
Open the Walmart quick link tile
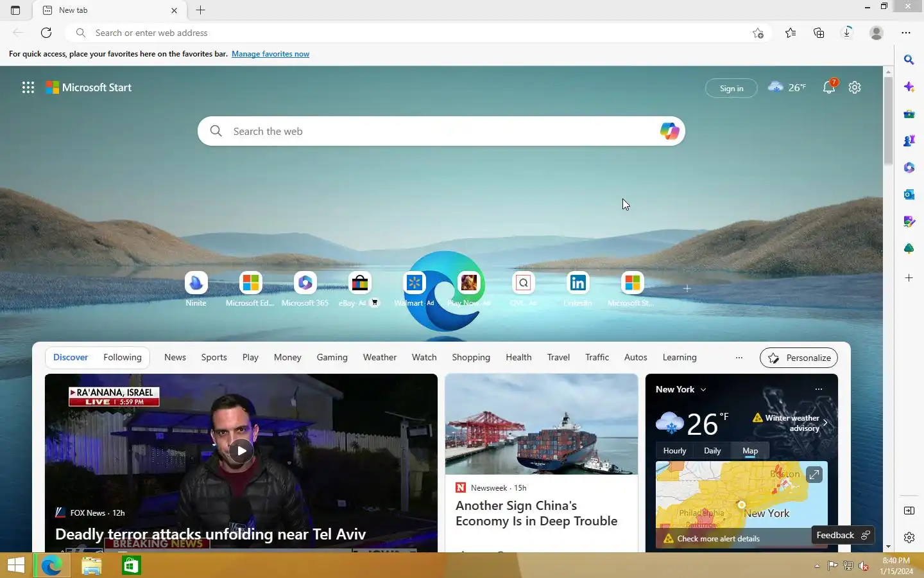click(x=414, y=288)
